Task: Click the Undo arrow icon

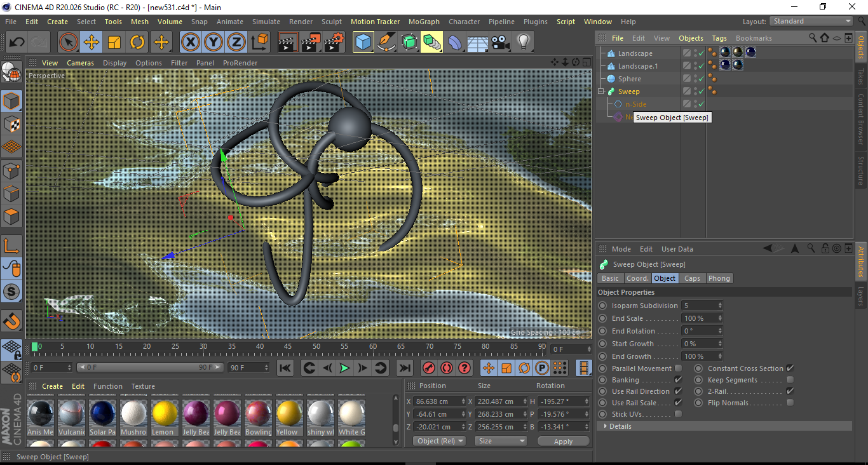Action: tap(17, 43)
